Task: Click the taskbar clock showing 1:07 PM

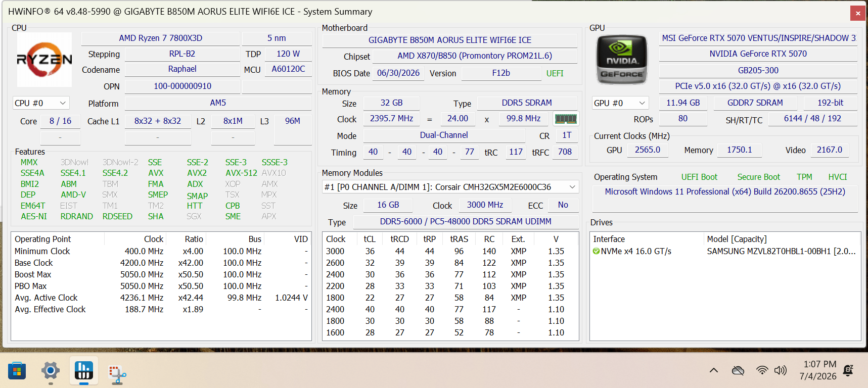Action: (818, 370)
